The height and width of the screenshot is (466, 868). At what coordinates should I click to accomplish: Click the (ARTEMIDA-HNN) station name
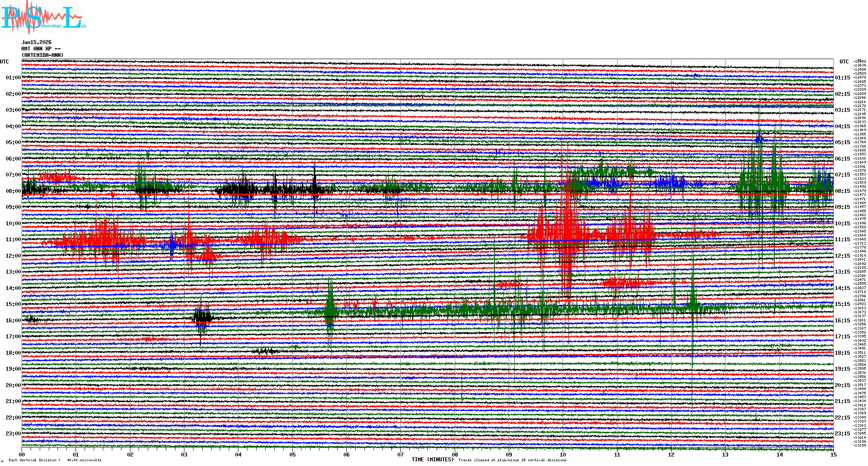coord(42,55)
